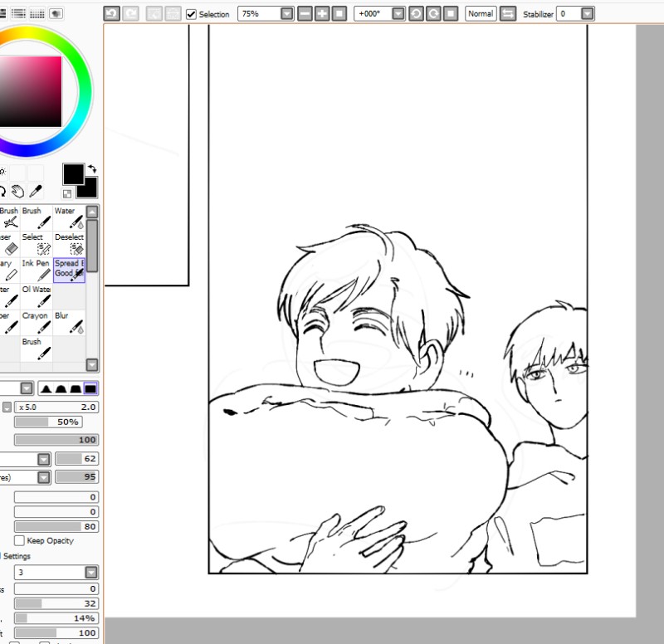The height and width of the screenshot is (644, 664).
Task: Adjust the bottom slider showing 100
Action: (x=56, y=632)
